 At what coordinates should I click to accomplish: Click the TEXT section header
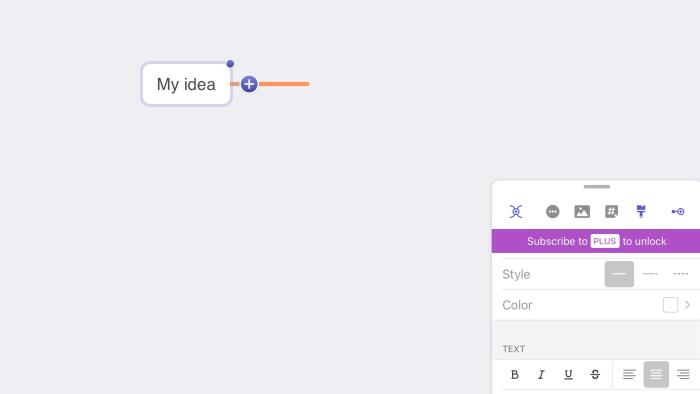coord(513,348)
